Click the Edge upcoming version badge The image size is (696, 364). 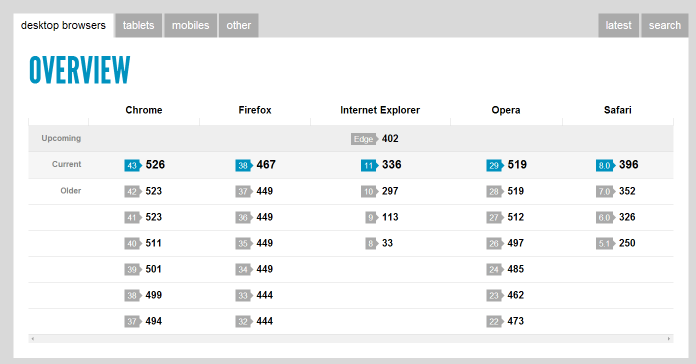(364, 139)
